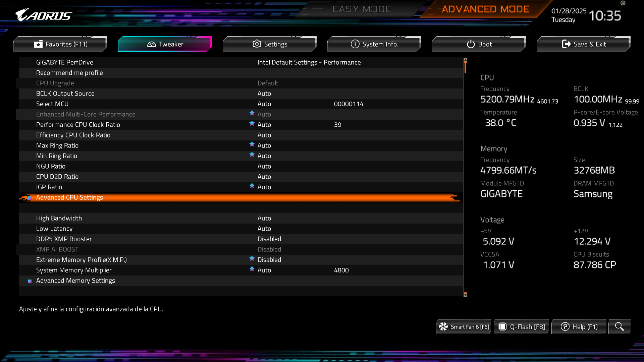Open the Favorites (F11) tab

(x=60, y=44)
